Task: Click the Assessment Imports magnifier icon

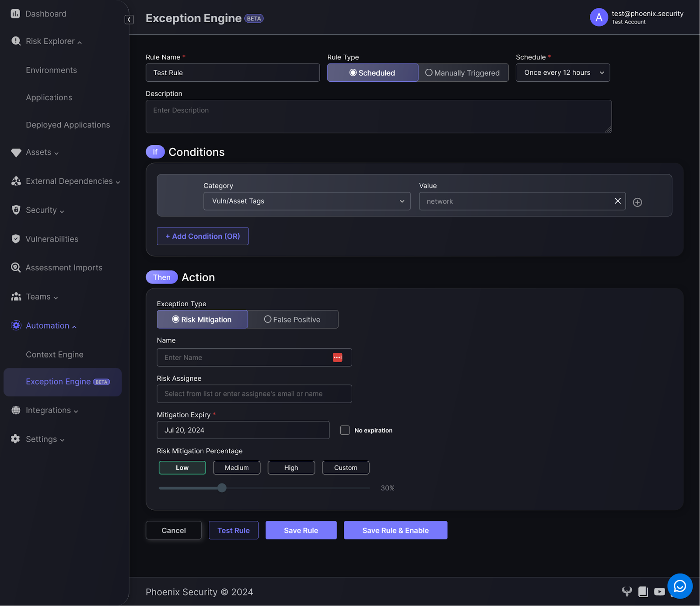Action: (x=16, y=267)
